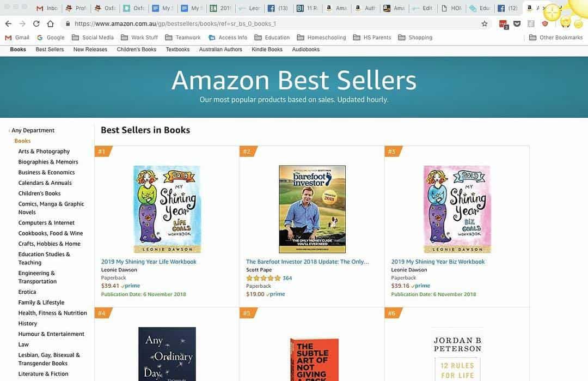Bookmark this page with the star icon
This screenshot has height=381, width=588.
(x=485, y=24)
